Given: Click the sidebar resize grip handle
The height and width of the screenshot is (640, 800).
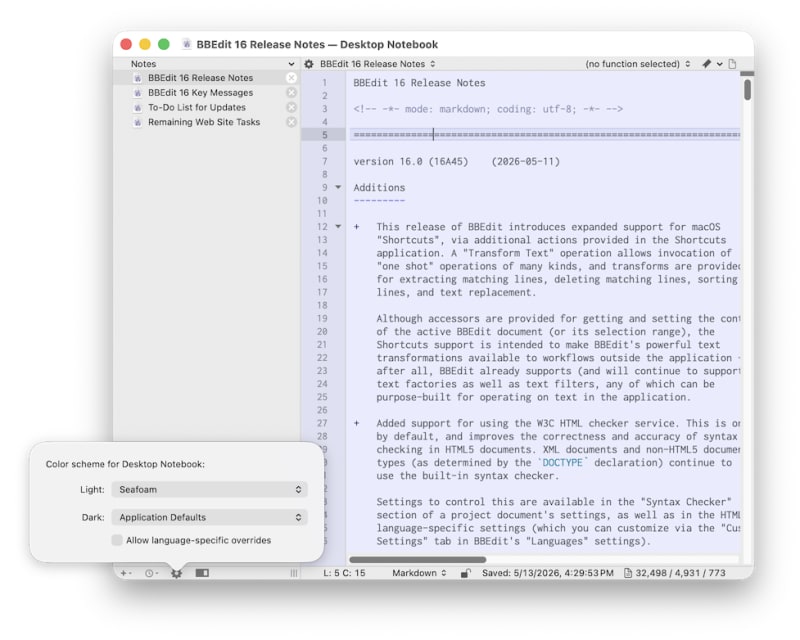Looking at the screenshot, I should [294, 573].
